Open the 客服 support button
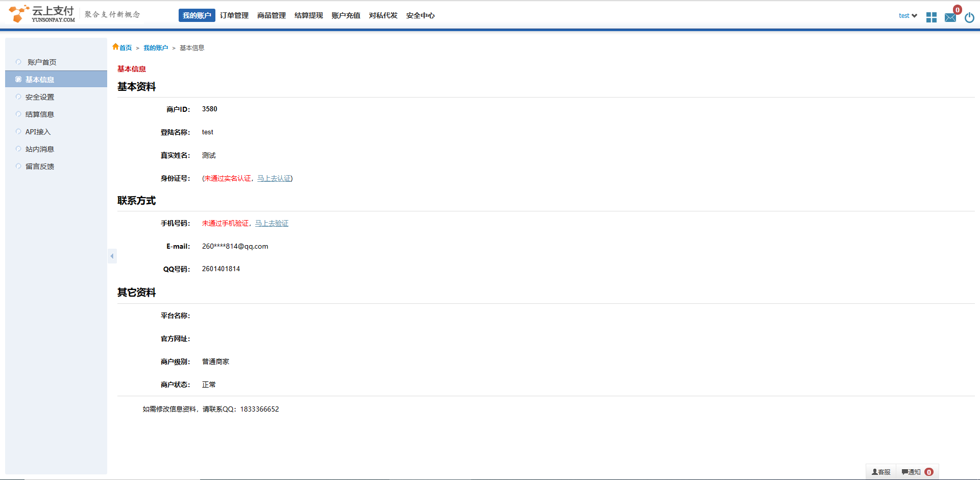 (x=881, y=472)
